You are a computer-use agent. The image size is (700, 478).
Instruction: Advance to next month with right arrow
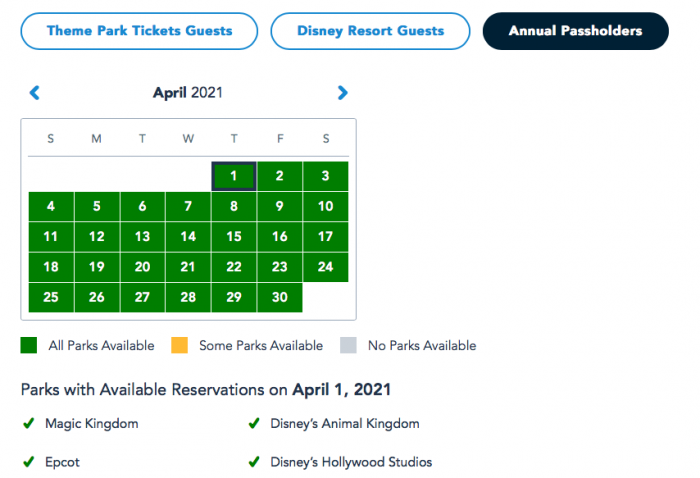[343, 93]
